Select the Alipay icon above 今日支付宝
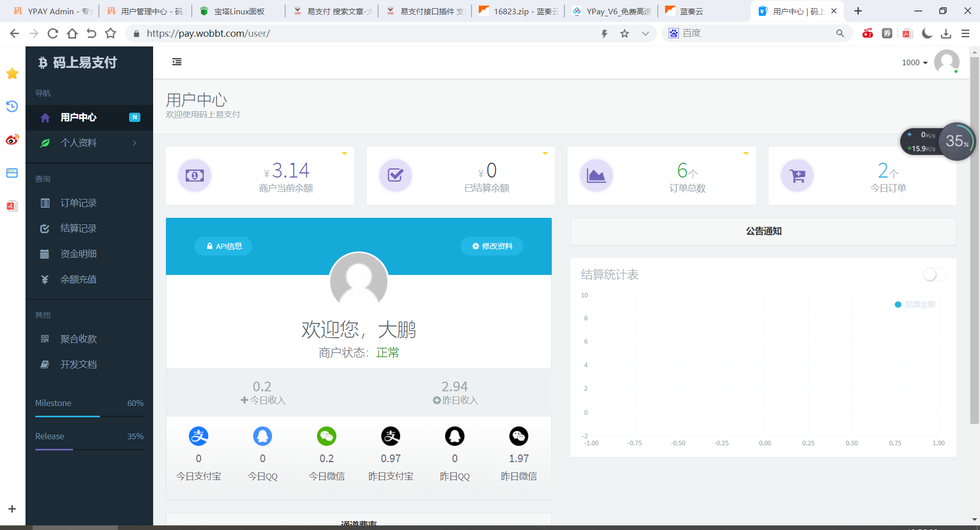The width and height of the screenshot is (980, 530). 199,436
